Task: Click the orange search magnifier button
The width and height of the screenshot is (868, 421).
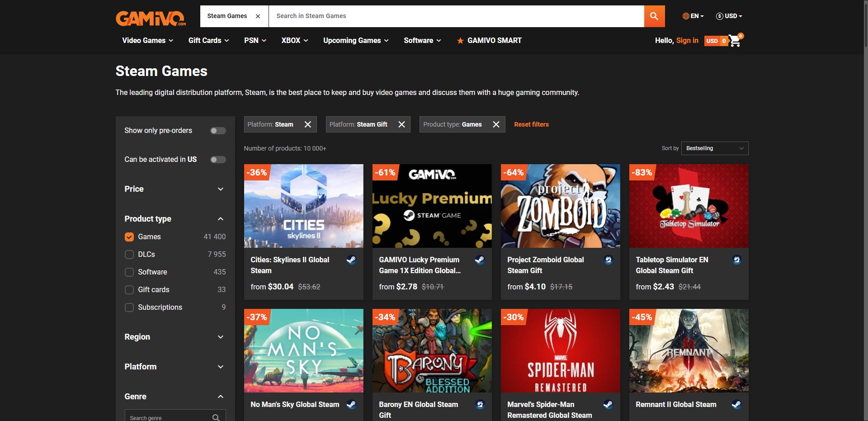Action: [x=654, y=16]
